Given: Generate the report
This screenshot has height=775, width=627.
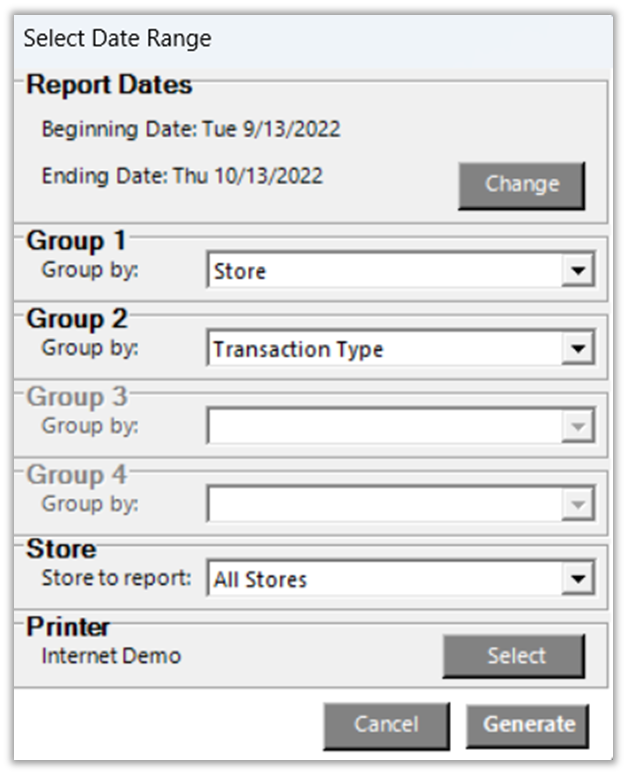Looking at the screenshot, I should tap(528, 725).
